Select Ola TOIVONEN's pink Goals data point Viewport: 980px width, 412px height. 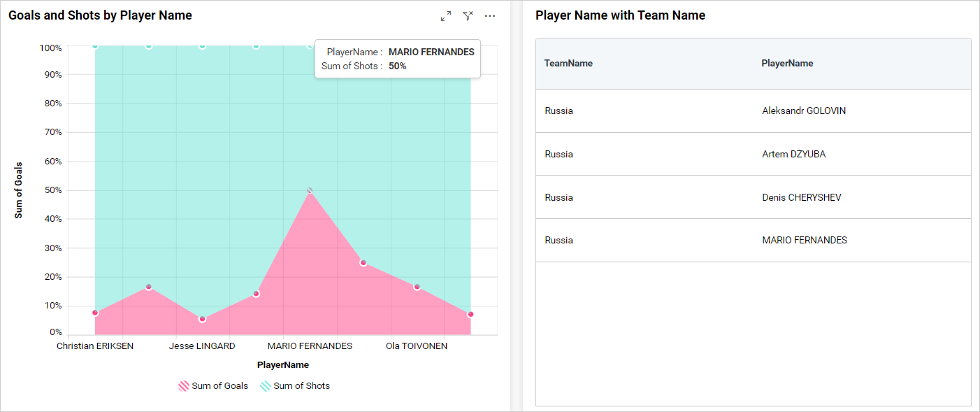(417, 287)
